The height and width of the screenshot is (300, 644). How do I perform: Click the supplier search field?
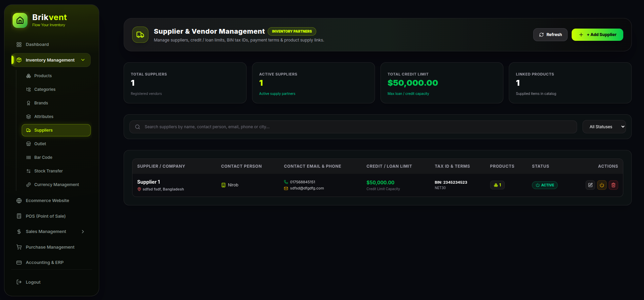tap(353, 127)
